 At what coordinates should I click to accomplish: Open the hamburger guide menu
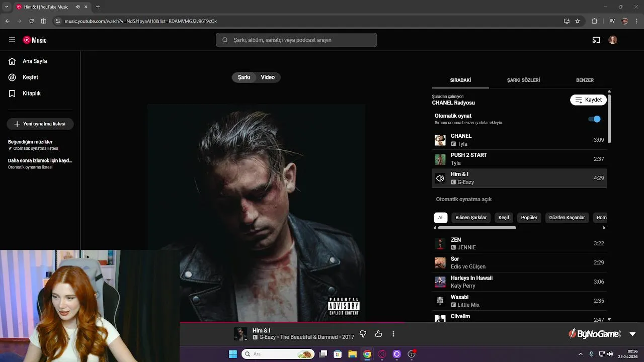[x=12, y=40]
